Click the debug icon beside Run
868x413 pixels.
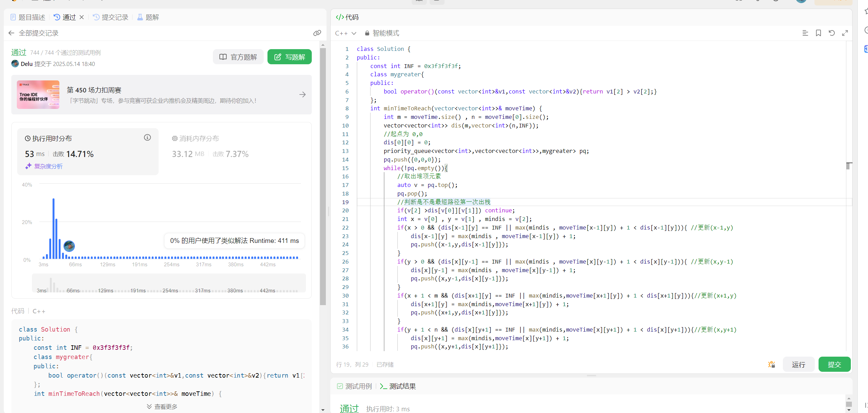(772, 364)
